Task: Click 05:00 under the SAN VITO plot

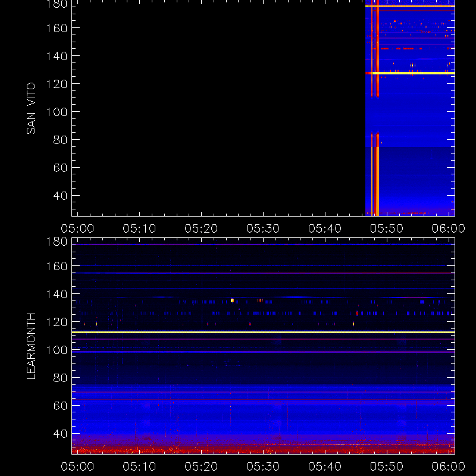Action: coord(77,228)
